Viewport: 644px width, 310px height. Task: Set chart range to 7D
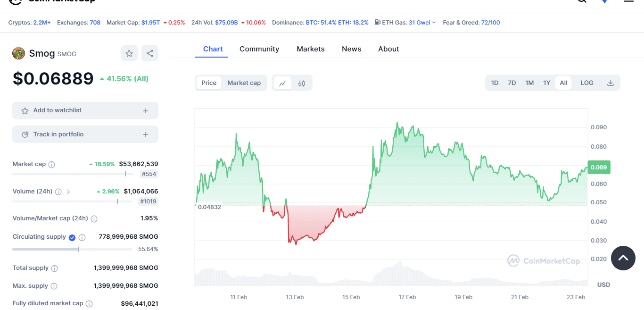coord(512,83)
